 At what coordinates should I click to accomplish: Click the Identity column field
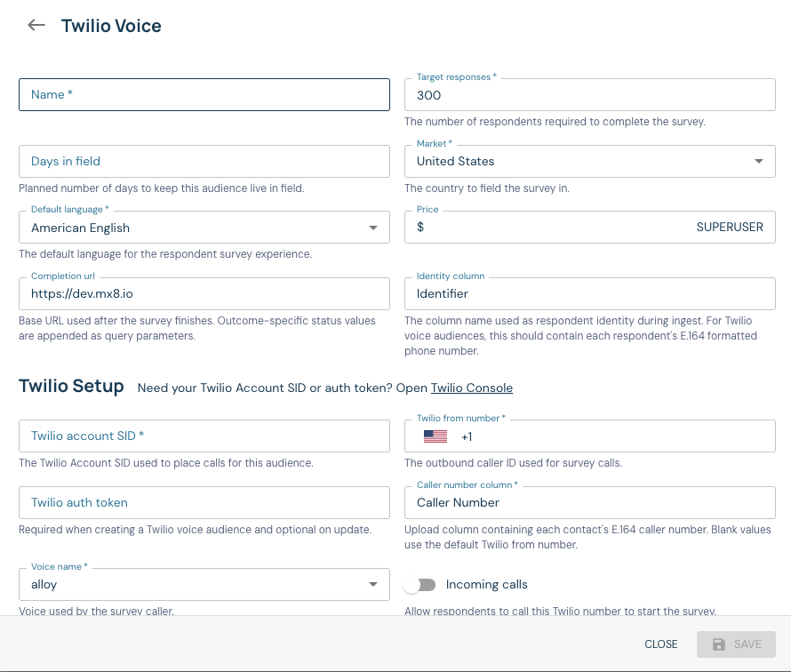[590, 293]
